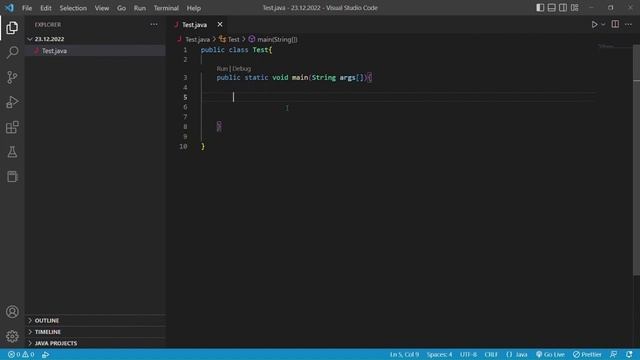This screenshot has height=360, width=640.
Task: Open the View menu
Action: (x=102, y=8)
